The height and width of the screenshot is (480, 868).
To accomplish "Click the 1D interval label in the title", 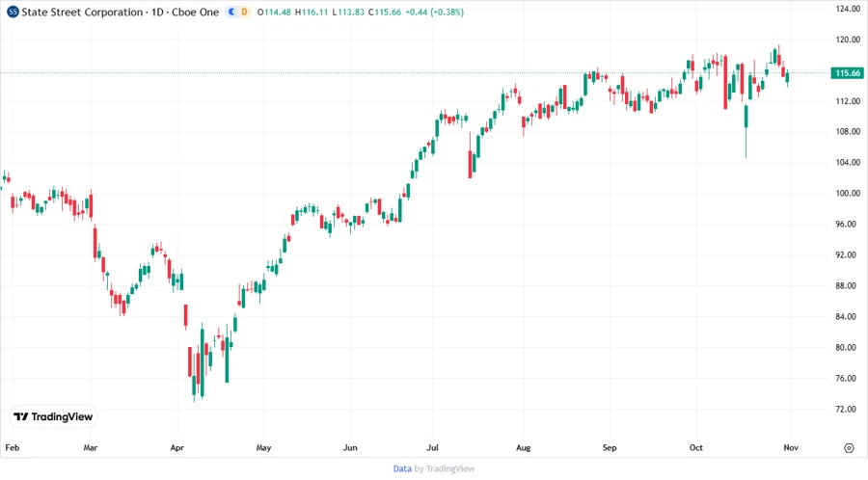I will [158, 13].
